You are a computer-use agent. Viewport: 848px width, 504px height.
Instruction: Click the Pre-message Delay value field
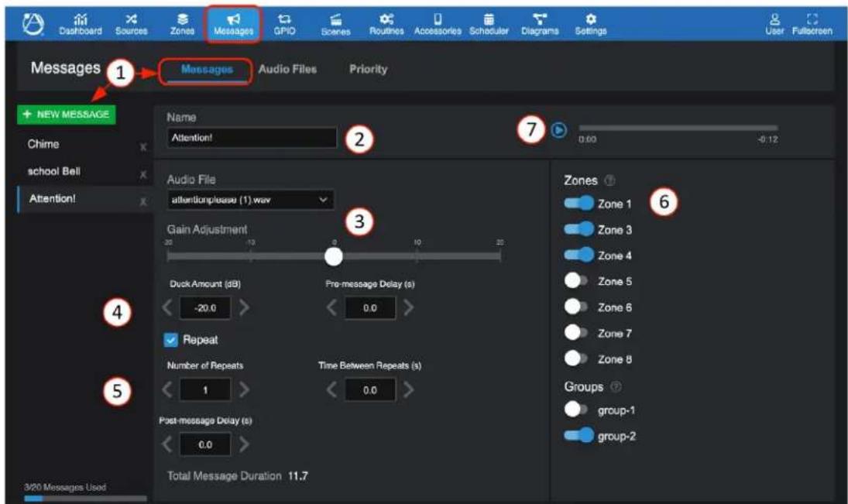370,307
